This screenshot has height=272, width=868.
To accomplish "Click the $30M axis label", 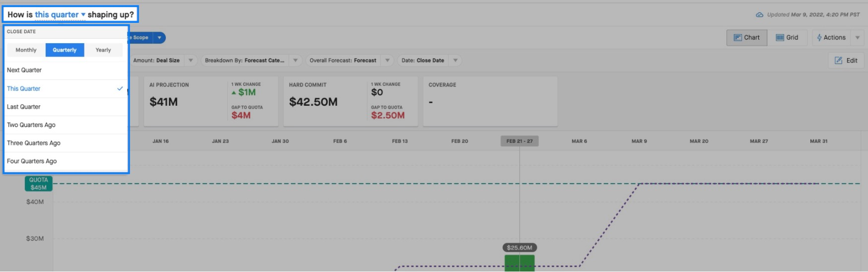I will pyautogui.click(x=35, y=239).
